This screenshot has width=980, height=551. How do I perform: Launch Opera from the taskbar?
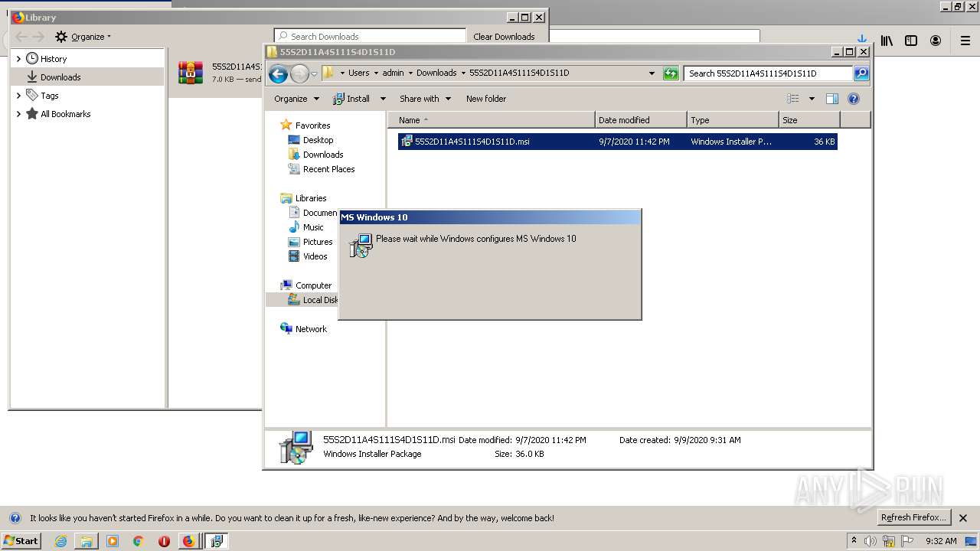tap(164, 541)
